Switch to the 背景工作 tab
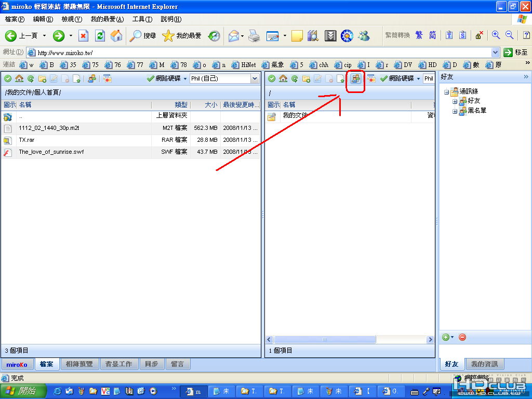532x399 pixels. tap(119, 364)
